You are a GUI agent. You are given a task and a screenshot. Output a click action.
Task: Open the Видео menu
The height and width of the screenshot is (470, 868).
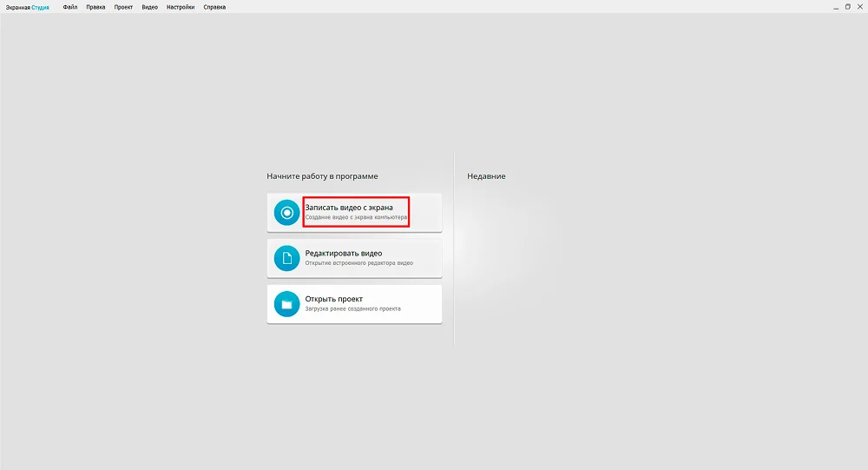click(149, 7)
